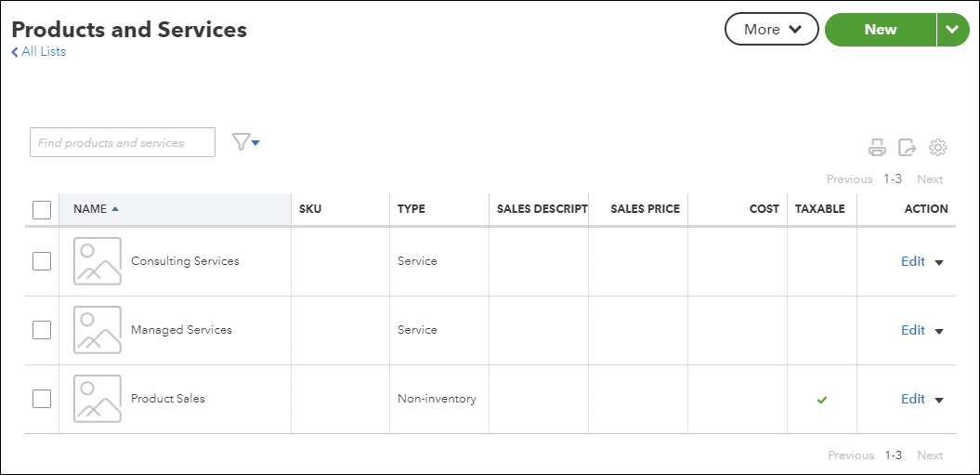
Task: Click the export list icon
Action: pyautogui.click(x=908, y=147)
